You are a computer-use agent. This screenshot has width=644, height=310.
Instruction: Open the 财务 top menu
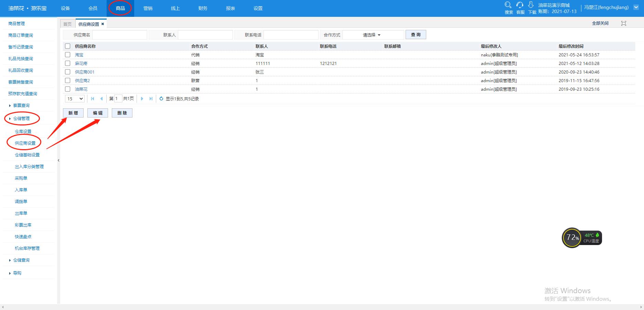[x=203, y=8]
